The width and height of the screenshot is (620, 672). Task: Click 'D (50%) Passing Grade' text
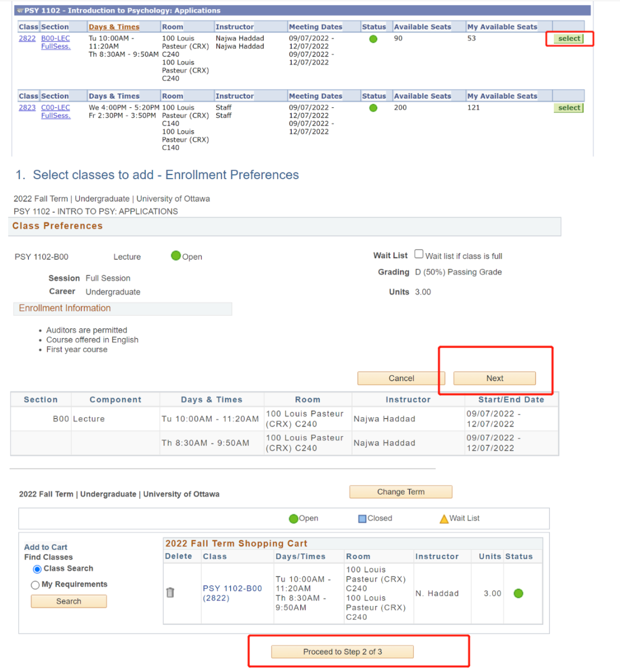pos(458,272)
